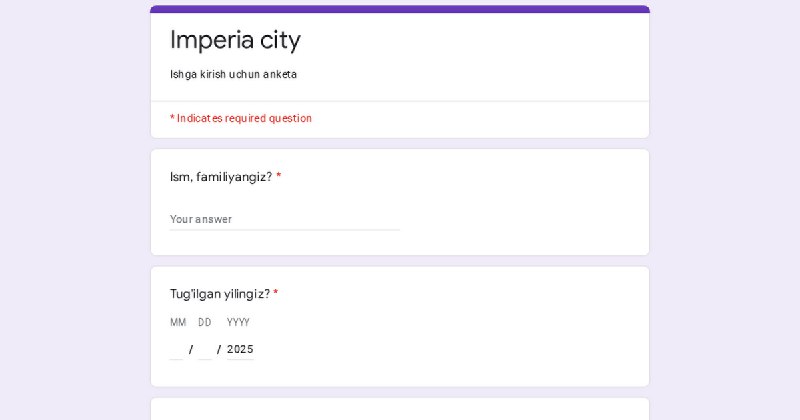Image resolution: width=800 pixels, height=420 pixels.
Task: Click the DD label above the date
Action: (x=205, y=323)
